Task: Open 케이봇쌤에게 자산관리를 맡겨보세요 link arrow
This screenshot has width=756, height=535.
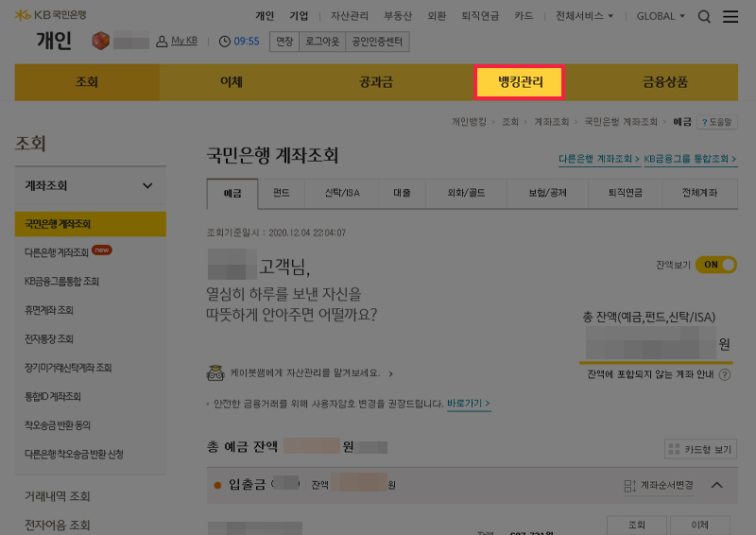Action: 390,373
